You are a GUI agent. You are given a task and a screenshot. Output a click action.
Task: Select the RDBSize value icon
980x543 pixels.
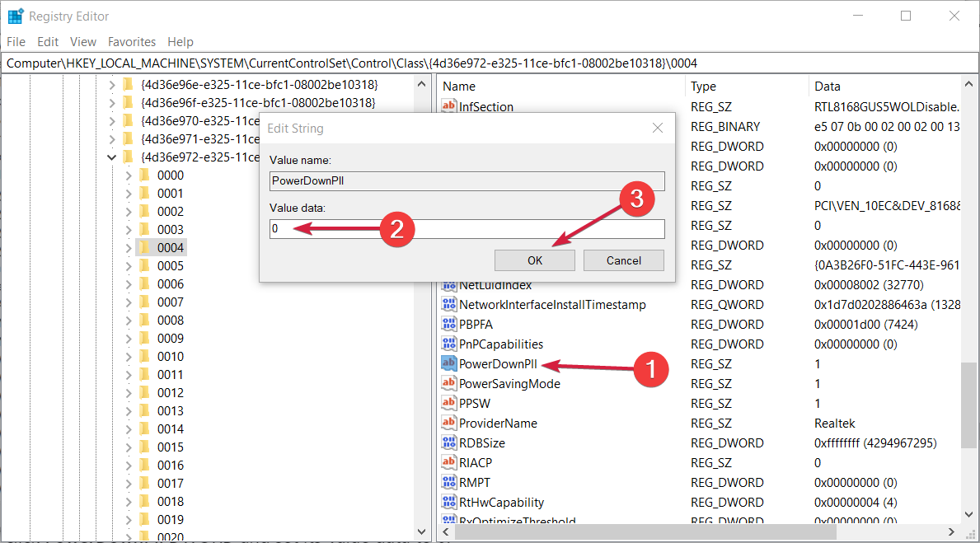click(x=449, y=442)
